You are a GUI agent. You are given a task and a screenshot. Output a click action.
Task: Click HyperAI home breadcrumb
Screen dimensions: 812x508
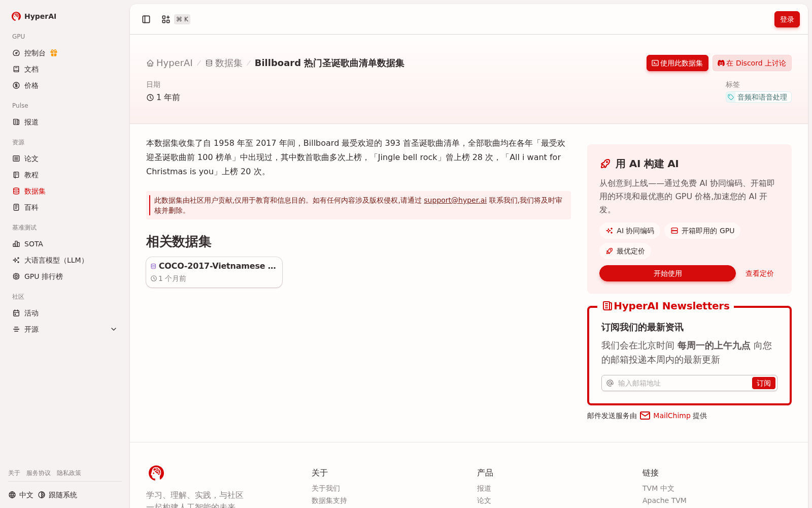pos(170,63)
